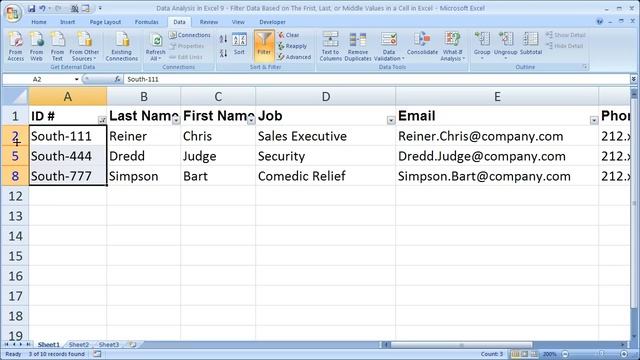Viewport: 640px width, 360px height.
Task: Launch Text to Columns
Action: tap(330, 47)
